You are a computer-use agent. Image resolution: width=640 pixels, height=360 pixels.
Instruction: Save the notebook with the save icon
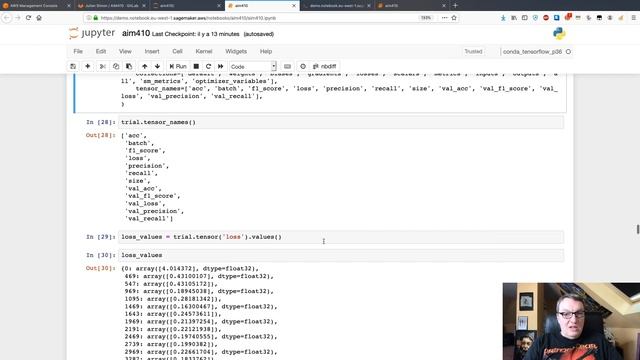coord(73,67)
